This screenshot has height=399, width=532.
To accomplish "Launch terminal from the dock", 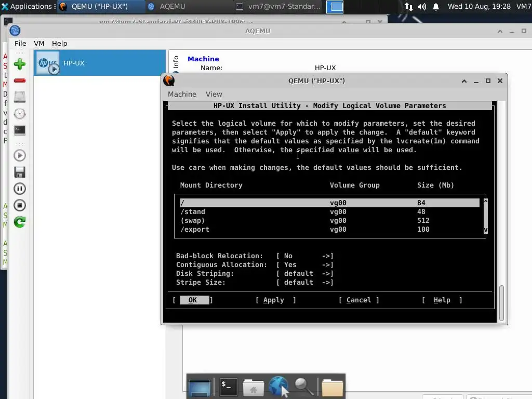I will tap(228, 387).
